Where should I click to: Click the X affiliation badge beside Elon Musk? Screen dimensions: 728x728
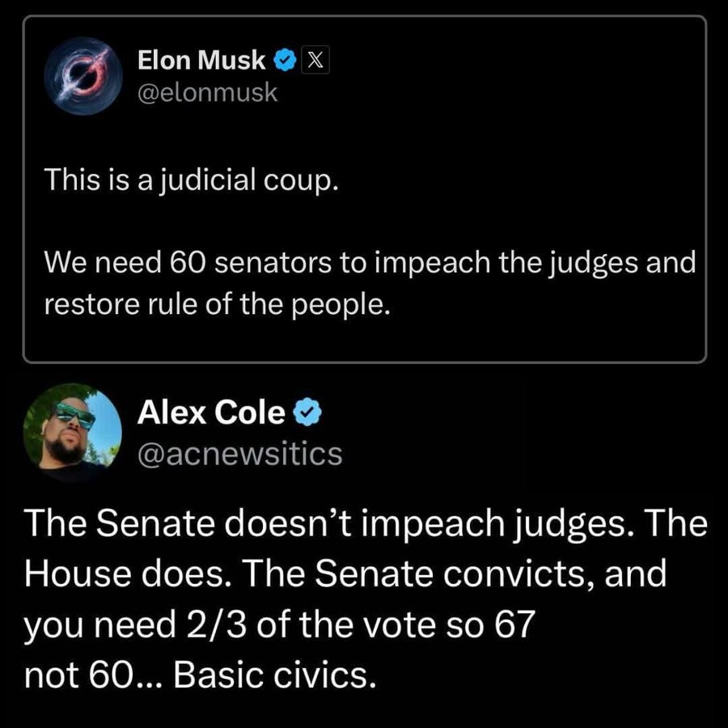point(315,60)
